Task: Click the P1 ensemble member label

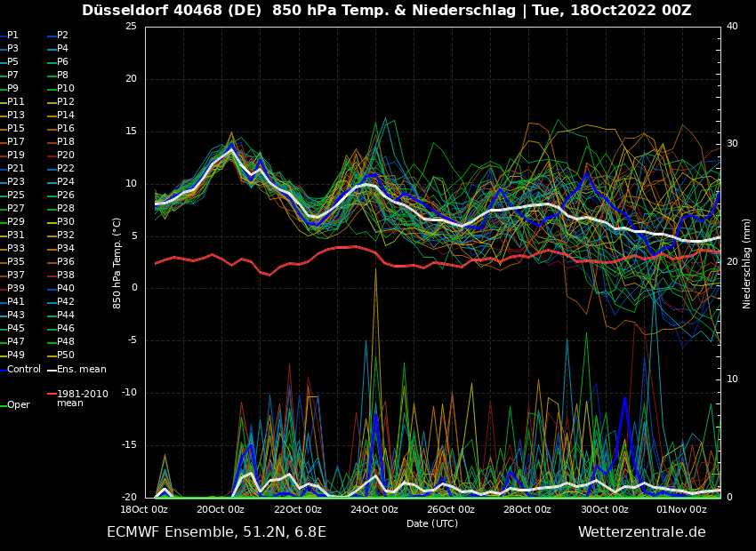Action: (12, 36)
